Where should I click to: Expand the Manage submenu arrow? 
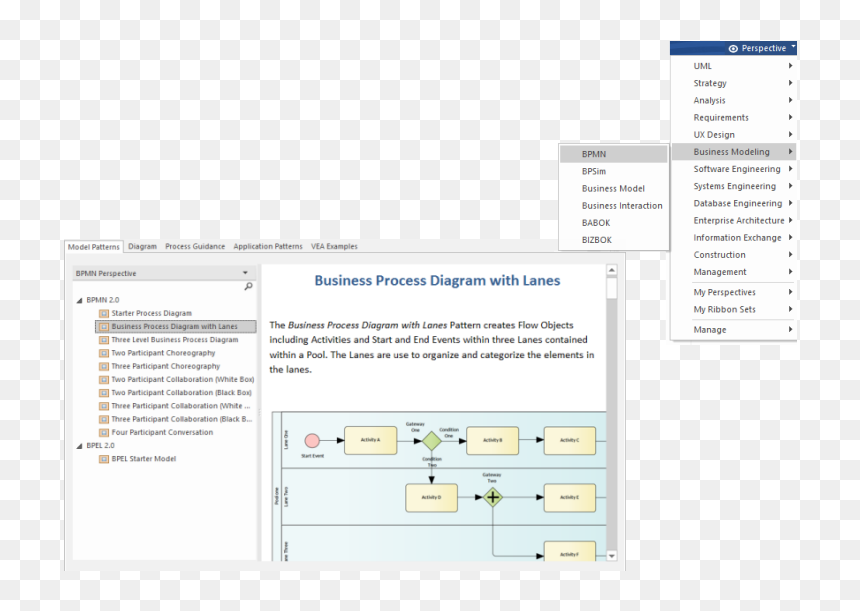point(790,330)
